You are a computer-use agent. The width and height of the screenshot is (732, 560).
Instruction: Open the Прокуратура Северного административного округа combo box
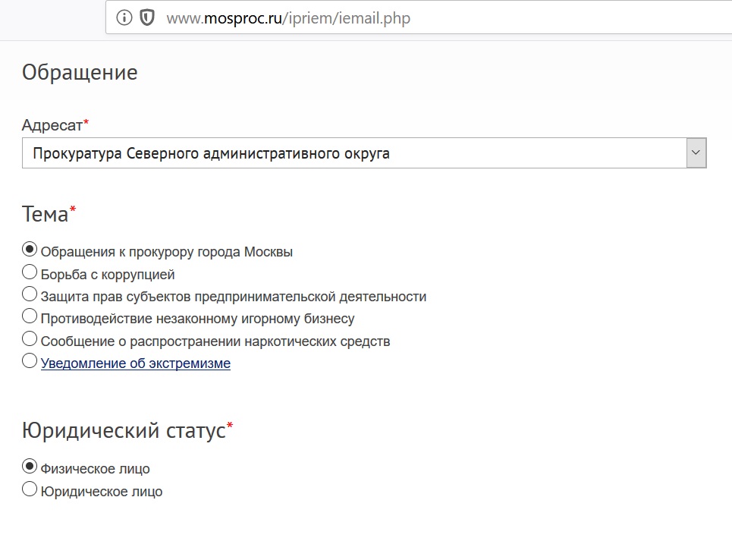click(364, 153)
